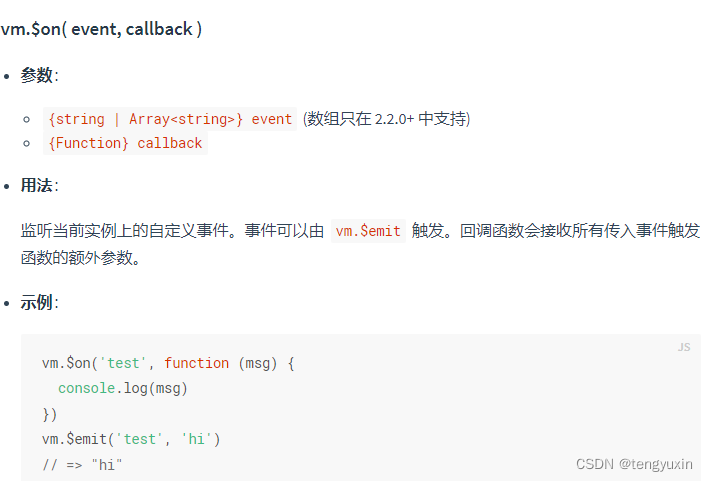Image resolution: width=708 pixels, height=481 pixels.
Task: Click the console.log(msg) code line
Action: (x=123, y=388)
